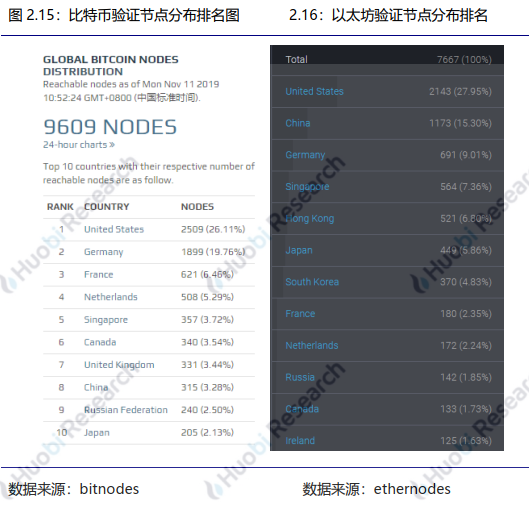Select South Korea in Ethereum list
Image resolution: width=529 pixels, height=505 pixels.
point(312,282)
